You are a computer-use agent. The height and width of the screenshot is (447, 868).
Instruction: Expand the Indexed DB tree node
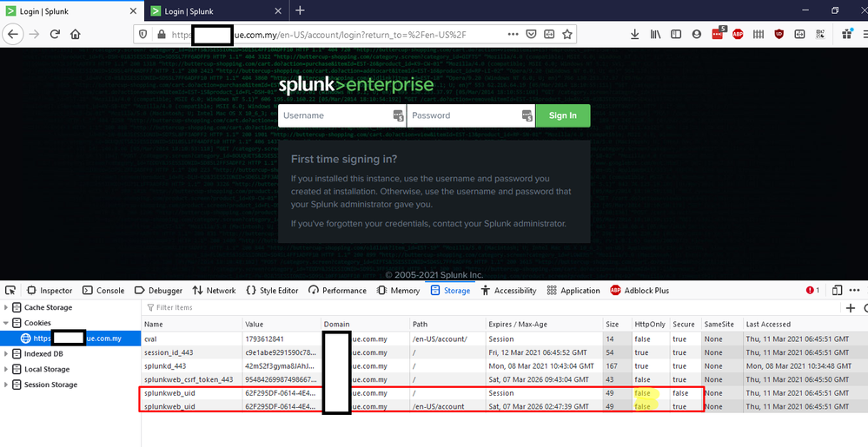pos(8,354)
